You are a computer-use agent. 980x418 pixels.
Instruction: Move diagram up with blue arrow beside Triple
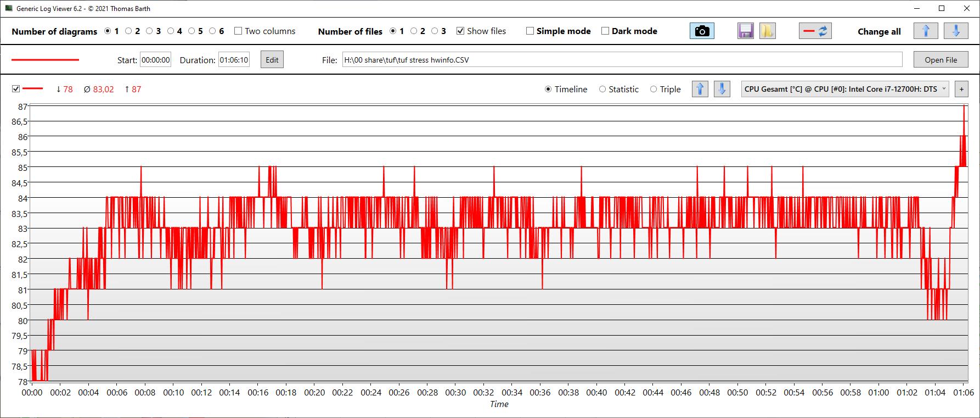click(x=700, y=89)
